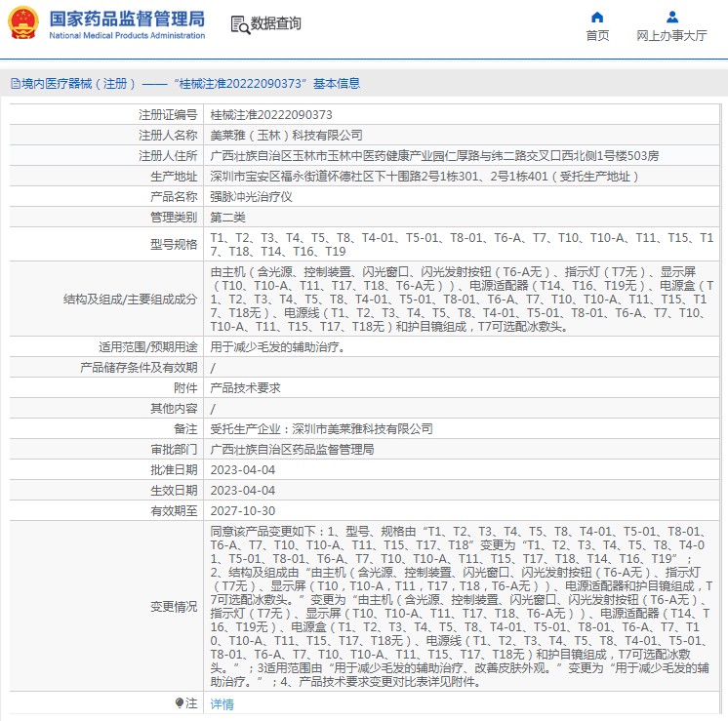Click the 生产地址 Shenzhen address value
This screenshot has width=728, height=721.
425,177
